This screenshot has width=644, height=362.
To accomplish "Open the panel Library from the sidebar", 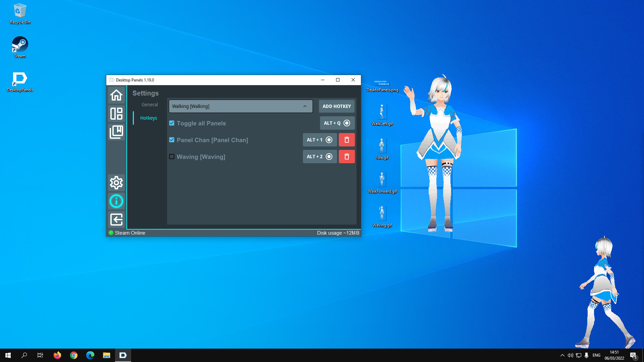I will click(x=116, y=132).
